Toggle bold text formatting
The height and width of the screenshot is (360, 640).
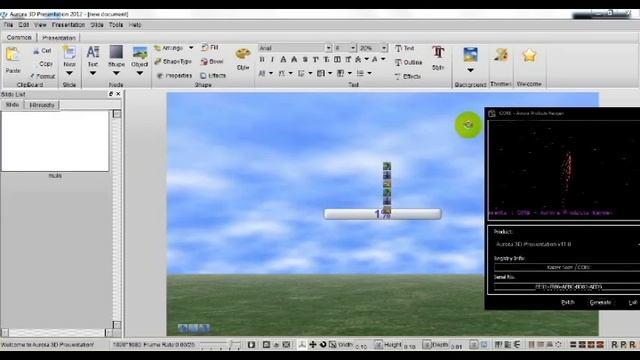[x=262, y=60]
